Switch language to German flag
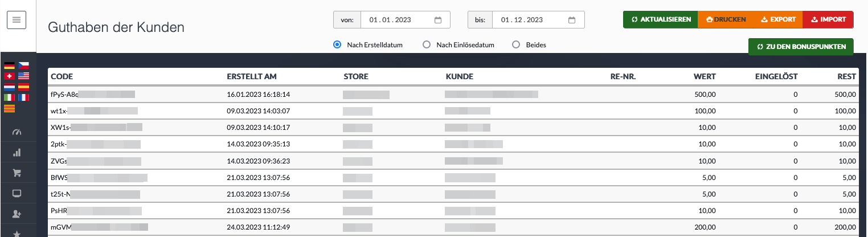This screenshot has height=237, width=868. [x=9, y=66]
